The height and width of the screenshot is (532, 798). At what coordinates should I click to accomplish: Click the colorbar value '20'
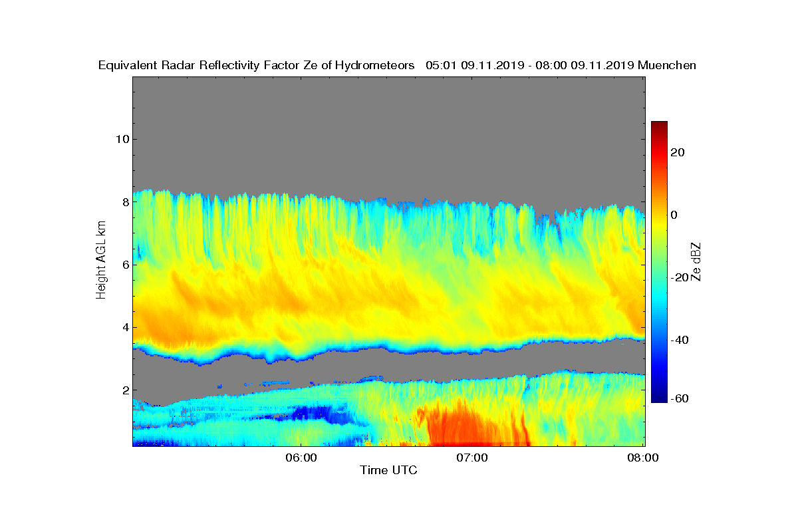coord(678,152)
